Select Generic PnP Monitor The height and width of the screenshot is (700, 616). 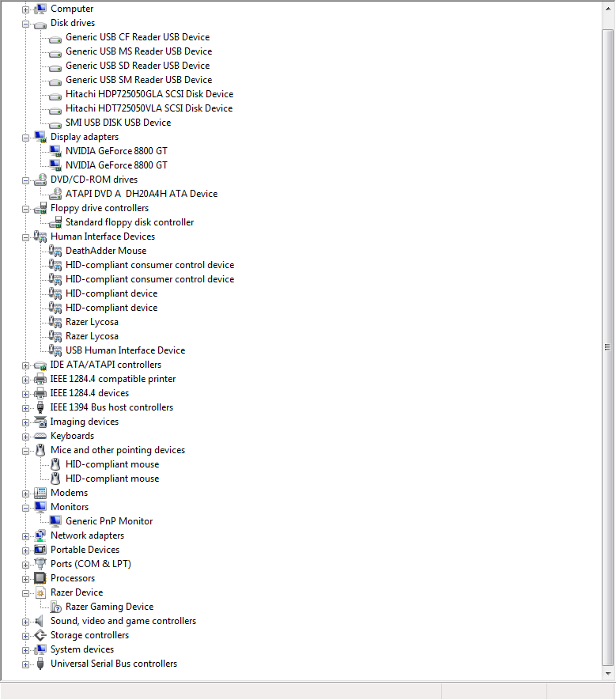(109, 521)
